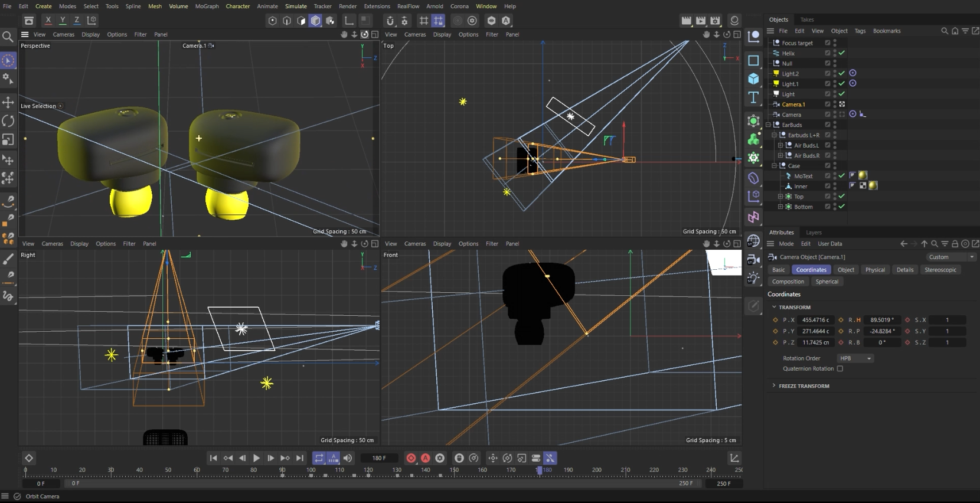The image size is (980, 503).
Task: Open the Physical tab in Attributes
Action: click(875, 270)
